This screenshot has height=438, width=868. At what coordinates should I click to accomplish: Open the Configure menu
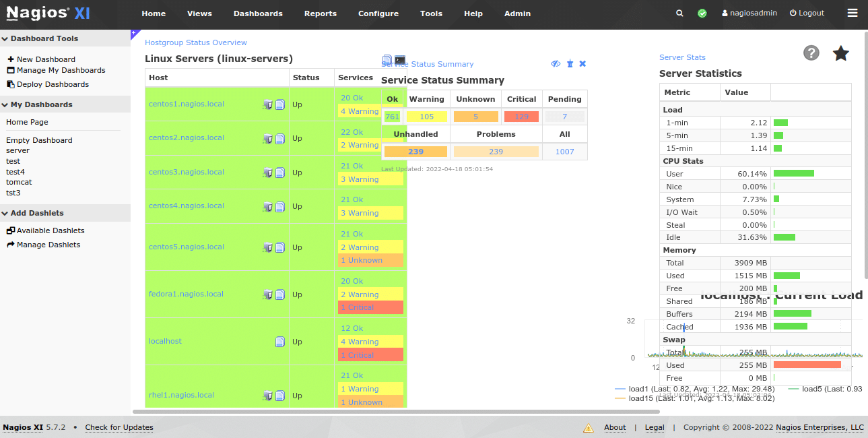378,13
